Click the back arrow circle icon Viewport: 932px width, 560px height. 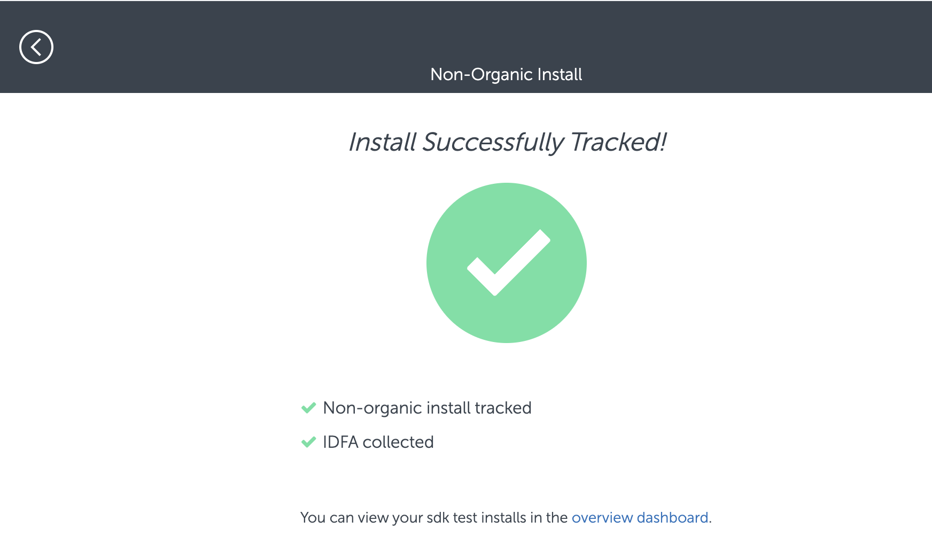tap(36, 47)
